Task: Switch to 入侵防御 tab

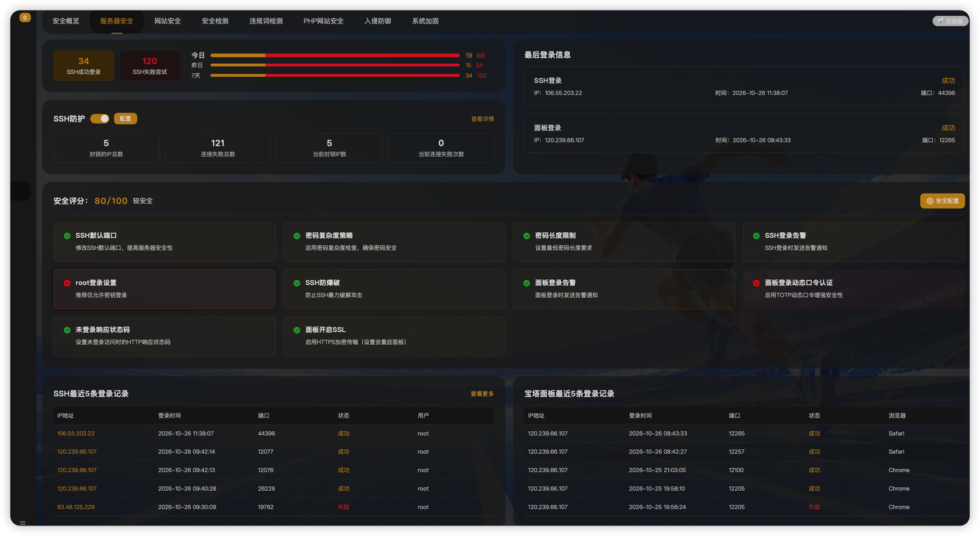Action: (378, 21)
